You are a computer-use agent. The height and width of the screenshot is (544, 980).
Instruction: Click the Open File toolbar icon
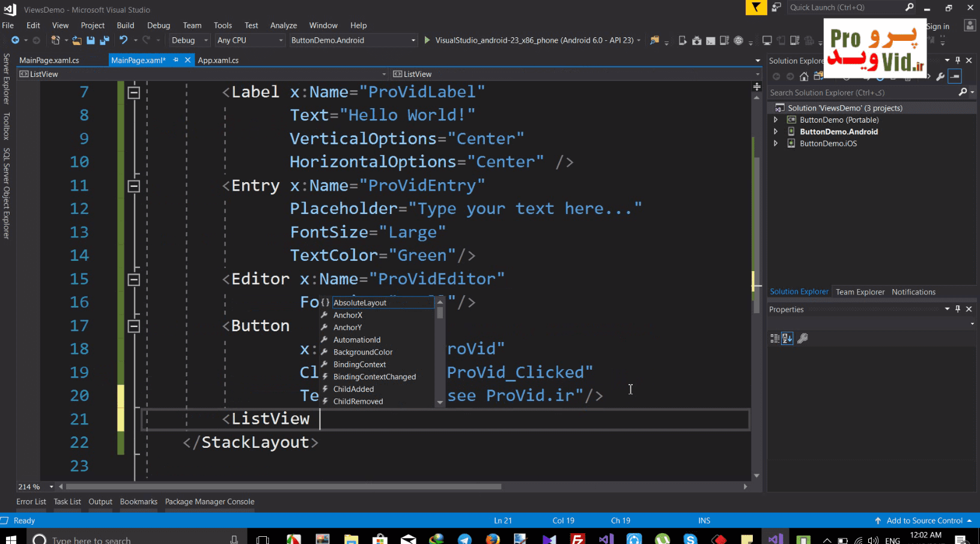77,40
